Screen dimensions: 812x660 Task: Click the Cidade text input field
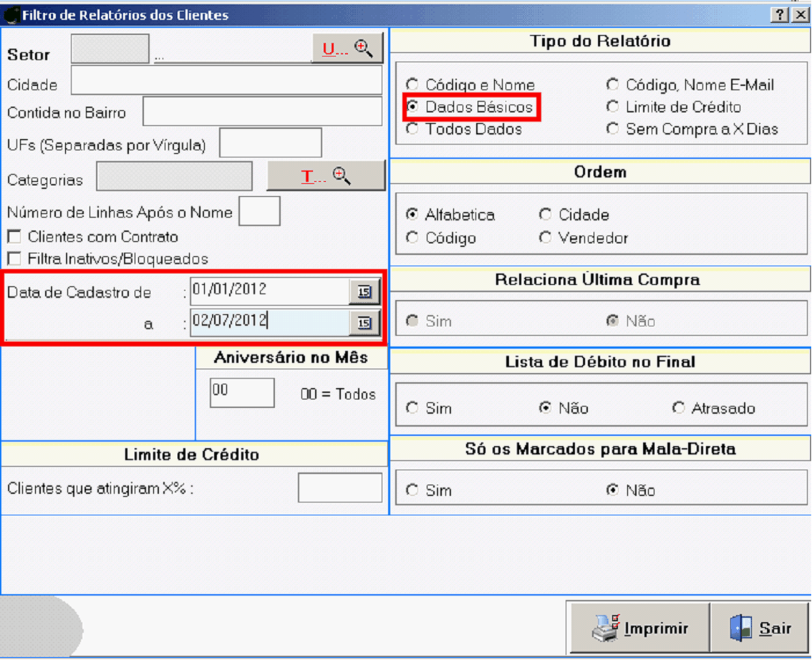tap(226, 81)
